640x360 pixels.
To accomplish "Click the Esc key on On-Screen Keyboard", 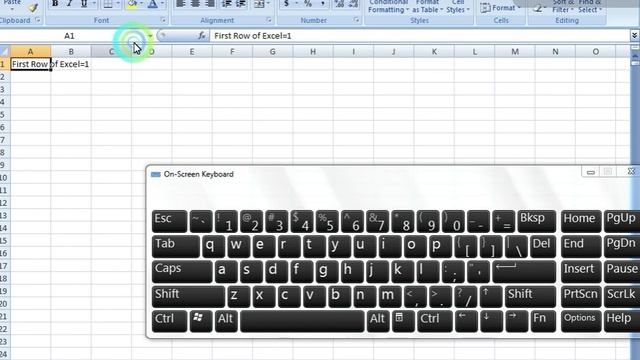I will (169, 221).
